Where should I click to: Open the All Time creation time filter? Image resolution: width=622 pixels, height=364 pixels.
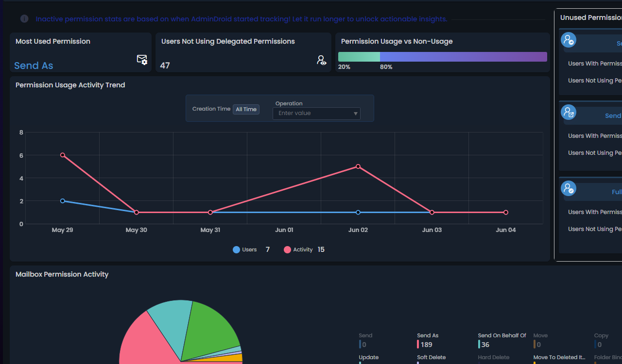[246, 109]
